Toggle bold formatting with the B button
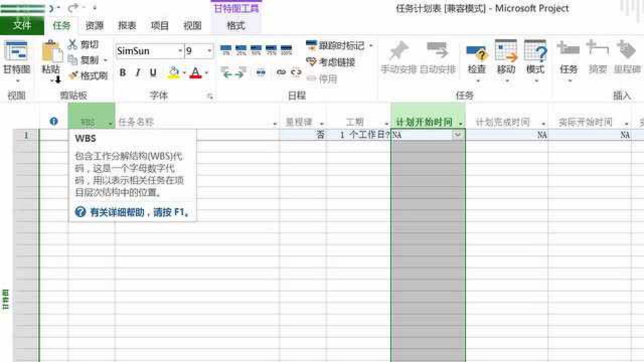 tap(122, 72)
